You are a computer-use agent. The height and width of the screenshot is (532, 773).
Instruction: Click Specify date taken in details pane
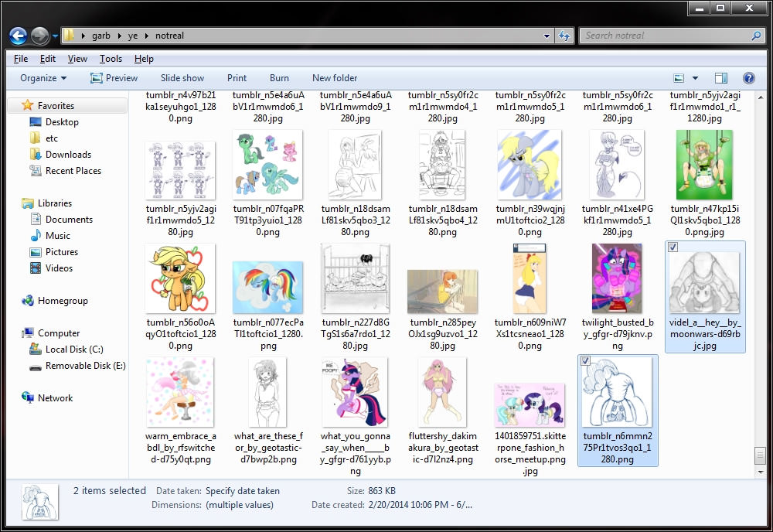pos(243,491)
